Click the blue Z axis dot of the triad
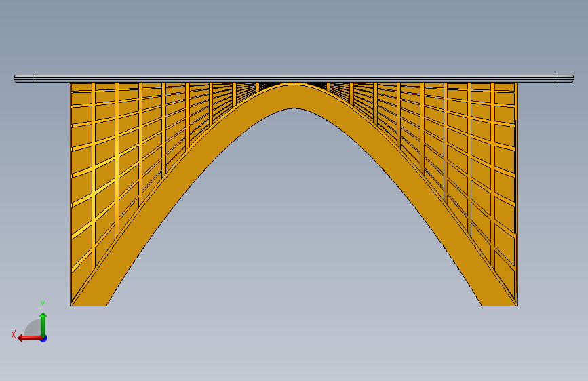This screenshot has height=381, width=588. click(x=44, y=338)
